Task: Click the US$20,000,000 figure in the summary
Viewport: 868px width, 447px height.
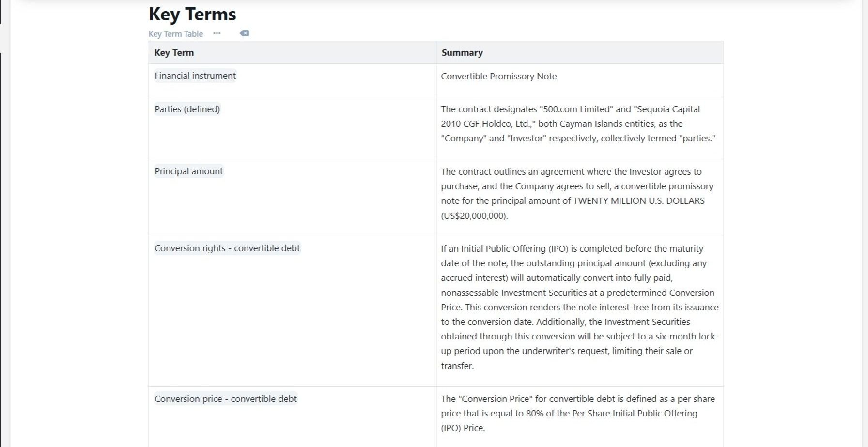Action: point(474,216)
